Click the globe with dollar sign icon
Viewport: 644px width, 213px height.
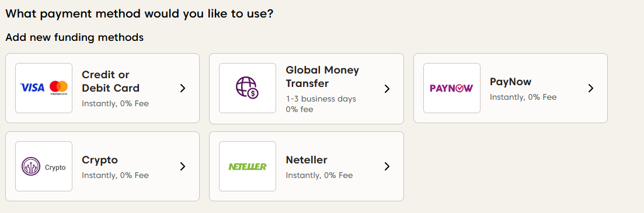[247, 88]
